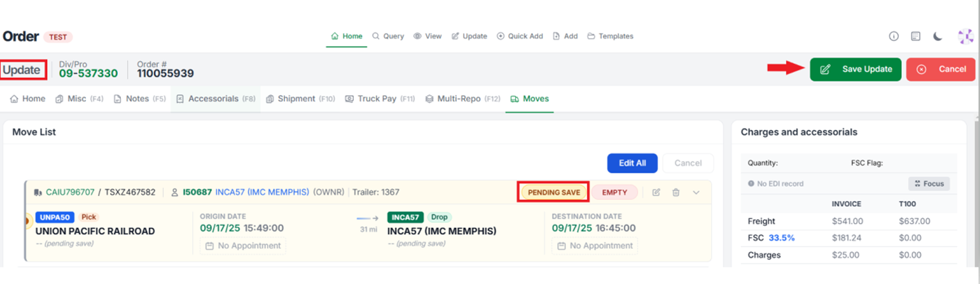The width and height of the screenshot is (980, 284).
Task: Select Quick Add in top navigation
Action: tap(519, 36)
